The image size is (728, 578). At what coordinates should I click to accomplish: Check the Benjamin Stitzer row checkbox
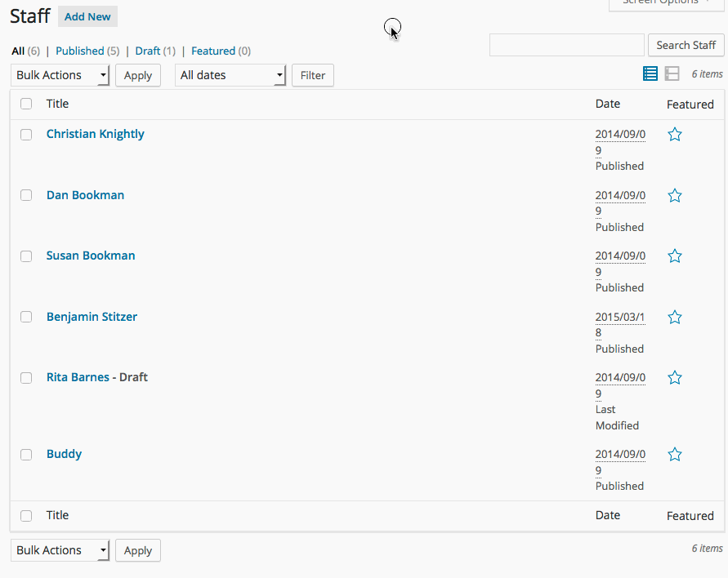tap(26, 317)
